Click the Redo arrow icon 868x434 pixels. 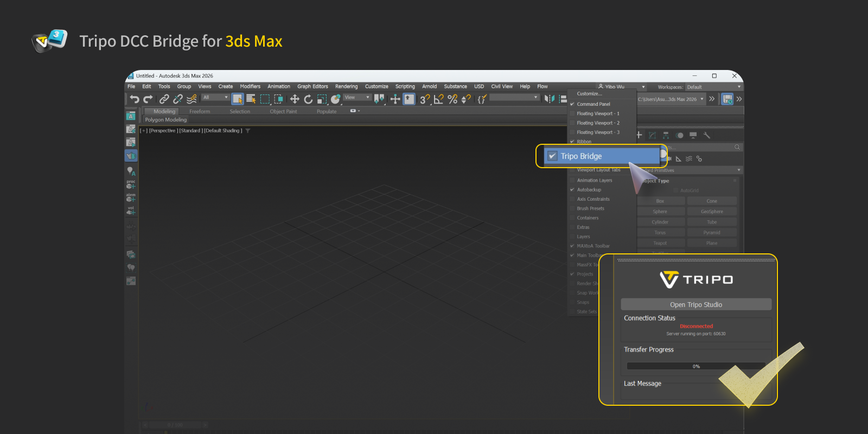point(148,99)
